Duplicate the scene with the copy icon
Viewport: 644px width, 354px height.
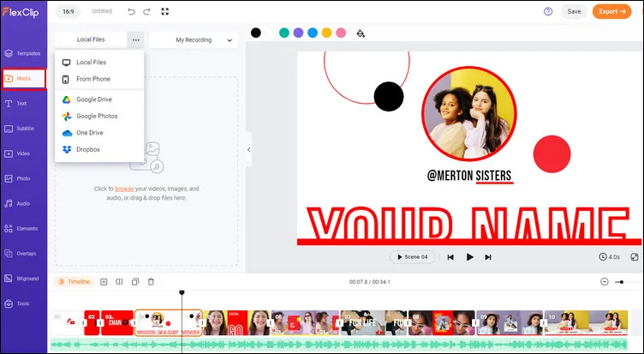[135, 282]
